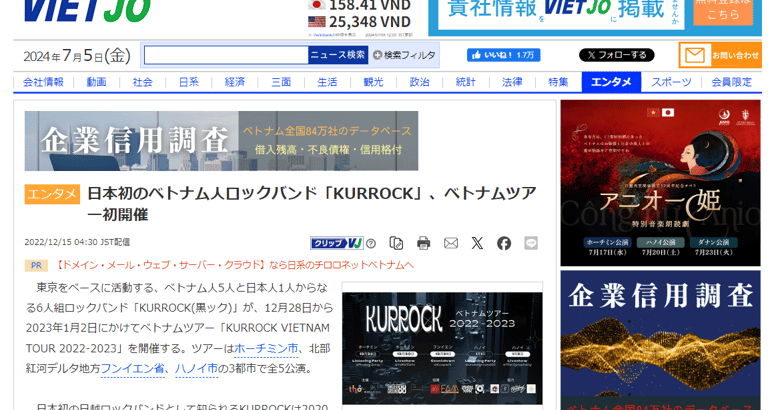Viewport: 768px width, 410px height.
Task: Select the エンタメ active tab
Action: tap(611, 82)
